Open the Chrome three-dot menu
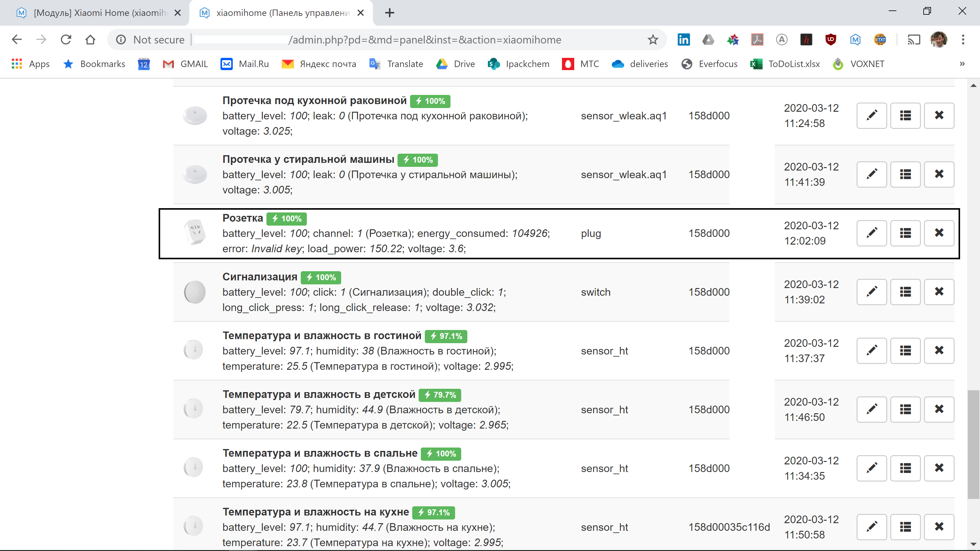The image size is (980, 551). (963, 39)
